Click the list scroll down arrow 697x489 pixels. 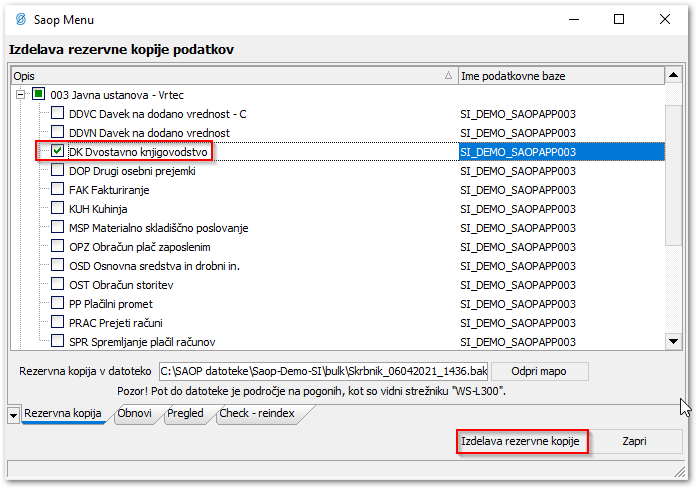[x=673, y=341]
